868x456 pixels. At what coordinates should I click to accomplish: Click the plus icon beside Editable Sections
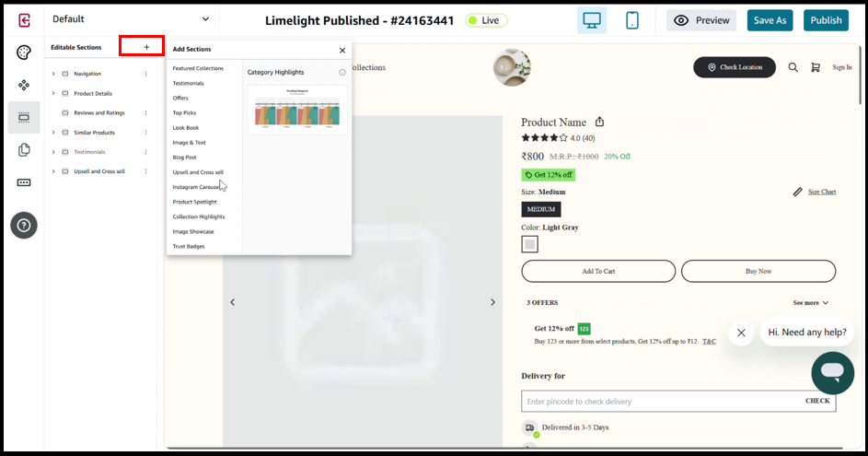145,47
